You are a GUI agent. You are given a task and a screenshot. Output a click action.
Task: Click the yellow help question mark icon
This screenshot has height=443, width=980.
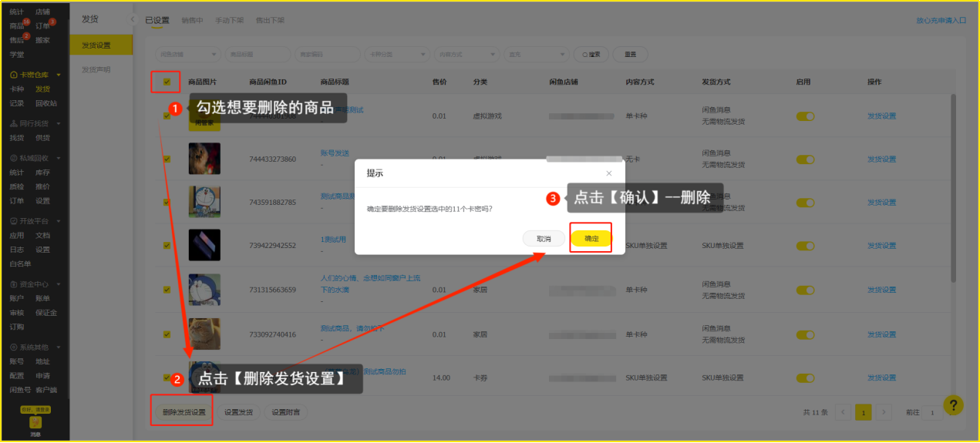click(x=953, y=404)
